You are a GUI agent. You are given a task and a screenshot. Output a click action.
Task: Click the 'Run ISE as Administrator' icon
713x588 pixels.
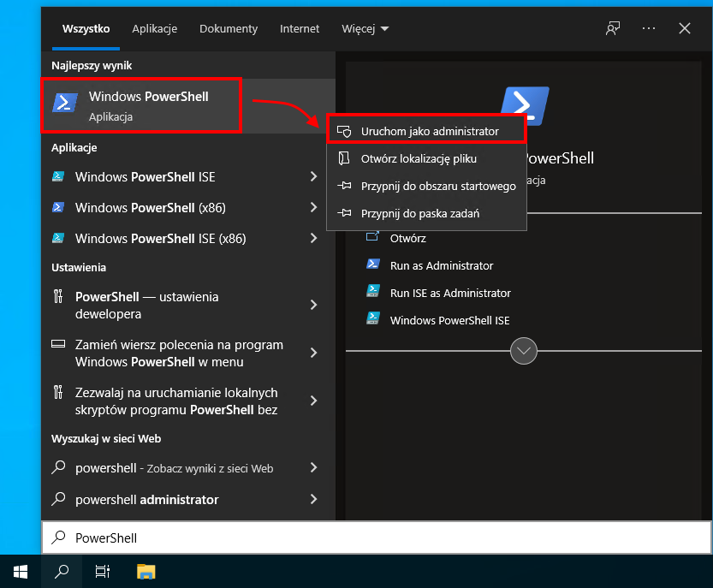[x=373, y=292]
